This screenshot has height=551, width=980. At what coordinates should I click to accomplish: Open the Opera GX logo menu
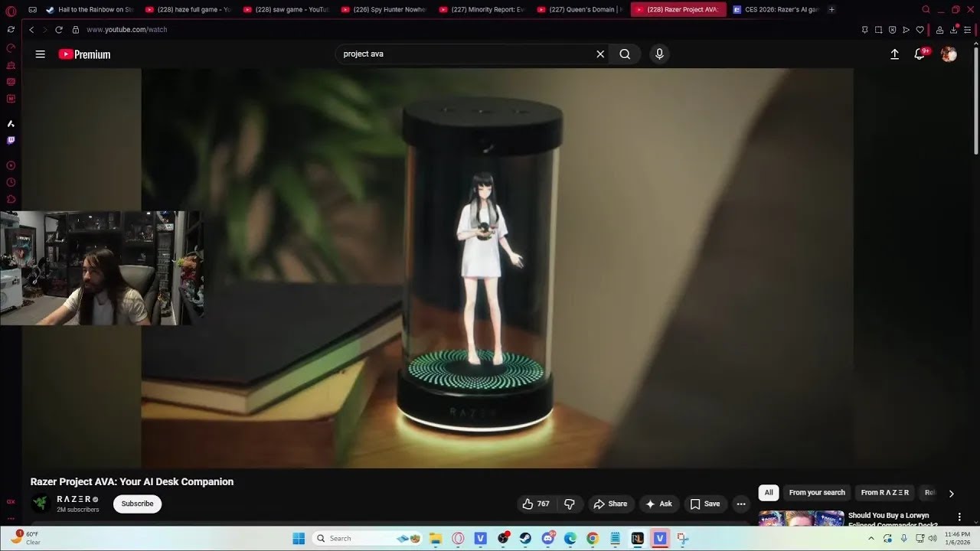tap(11, 11)
